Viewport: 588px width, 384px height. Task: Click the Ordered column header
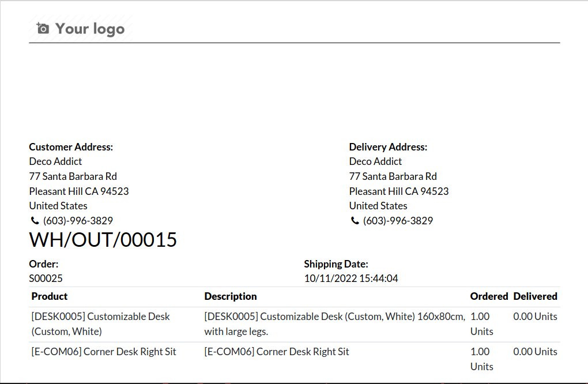489,296
